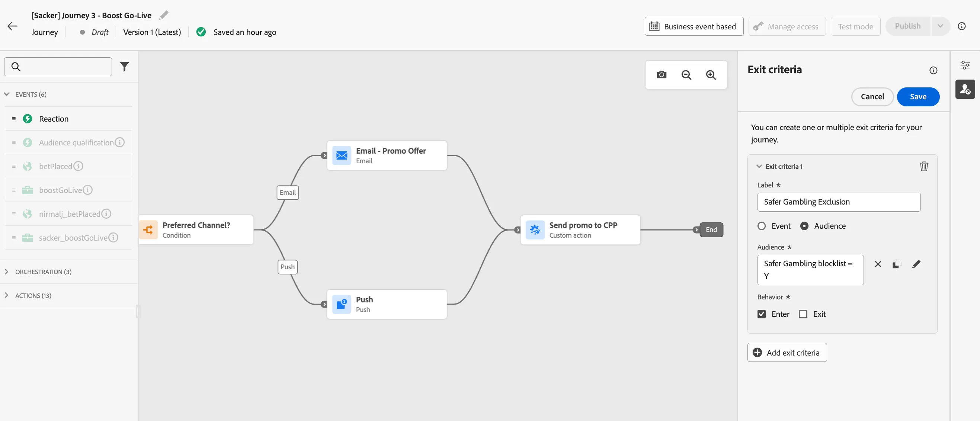
Task: Choose the Event radio option
Action: pyautogui.click(x=761, y=226)
